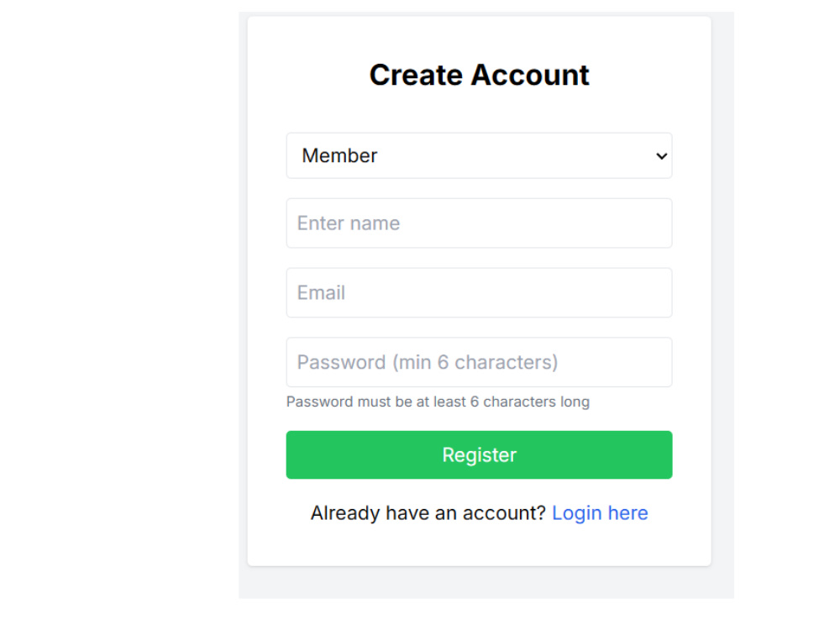This screenshot has width=840, height=630.
Task: Click the "Member" label inside the select box
Action: (339, 155)
